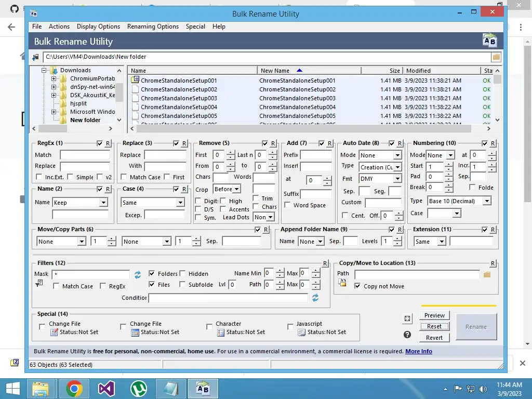Screen dimensions: 532x399
Task: Expand the ChromiumPortable tree folder
Action: tap(54, 79)
